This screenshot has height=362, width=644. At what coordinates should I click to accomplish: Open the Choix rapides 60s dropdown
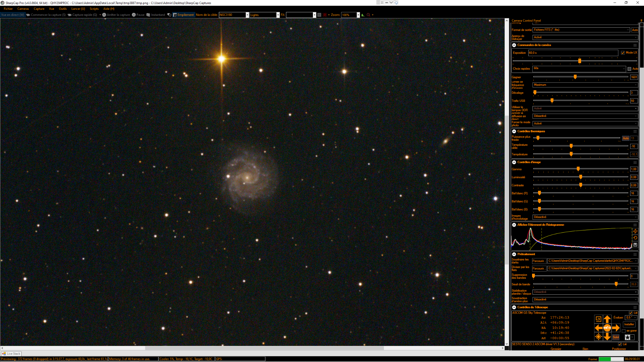579,69
